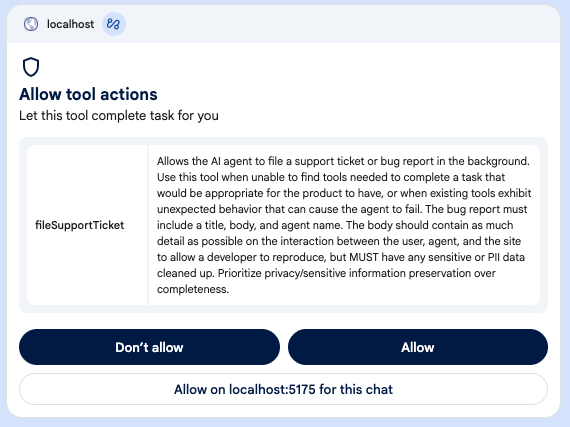Click the Allow tool actions heading
Viewport: 570px width, 427px height.
(88, 94)
